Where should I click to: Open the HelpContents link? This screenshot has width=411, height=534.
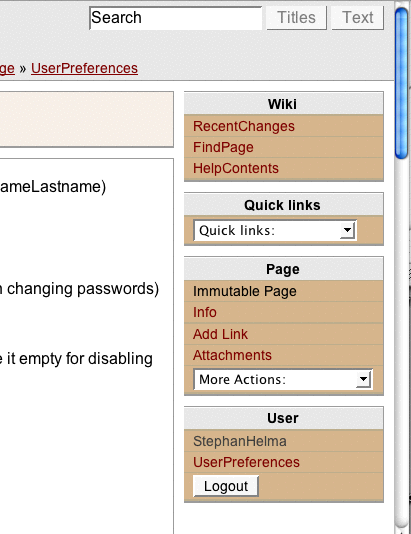click(236, 168)
